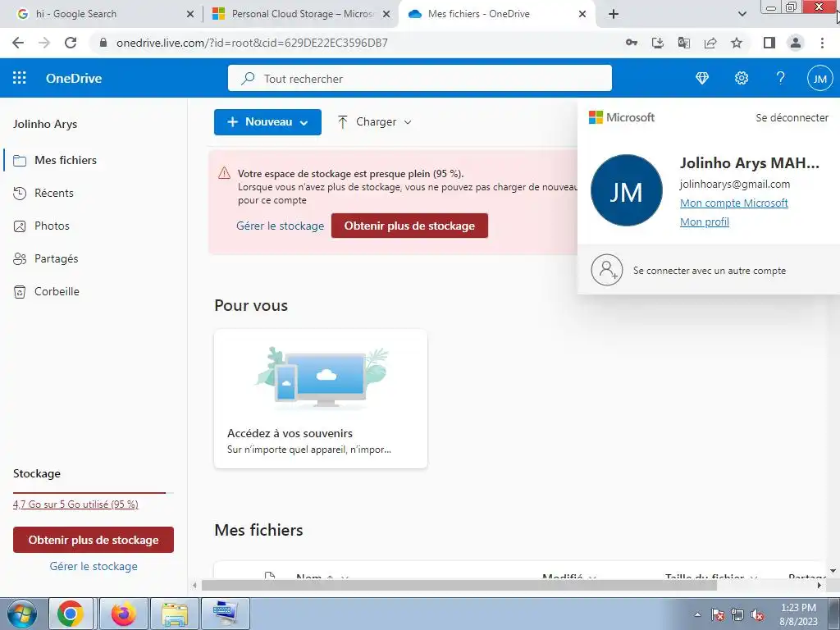Click the red Obtenir plus de stockage banner button
Viewport: 840px width, 630px height.
(409, 226)
